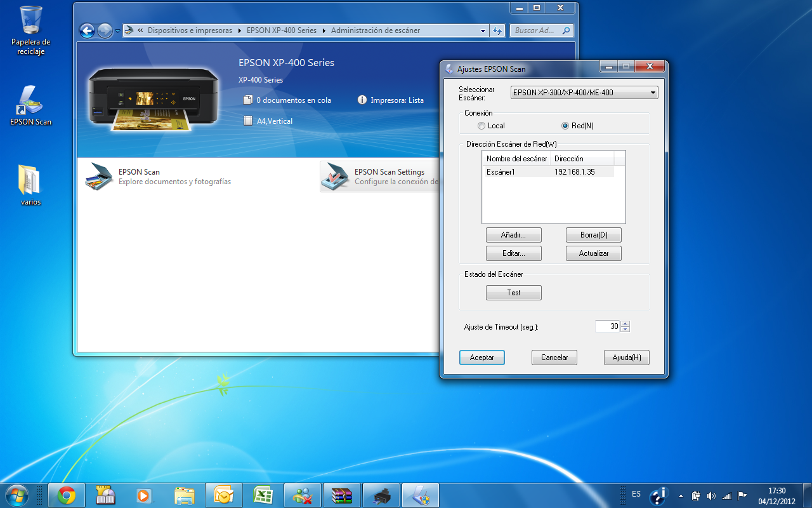Viewport: 812px width, 508px height.
Task: Go forward in the Explorer window
Action: tap(105, 30)
